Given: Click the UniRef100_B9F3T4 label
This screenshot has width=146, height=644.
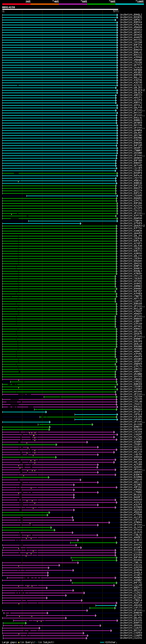Looking at the screenshot, I should coord(131,45).
